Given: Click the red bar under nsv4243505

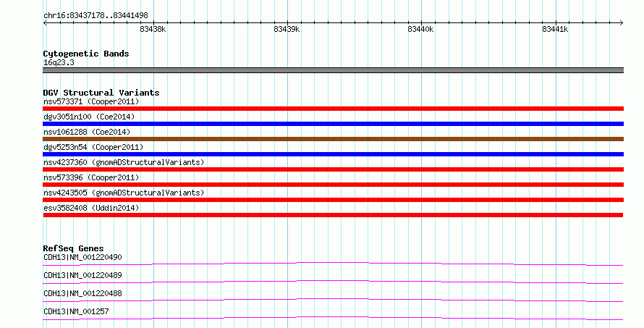Looking at the screenshot, I should 333,200.
